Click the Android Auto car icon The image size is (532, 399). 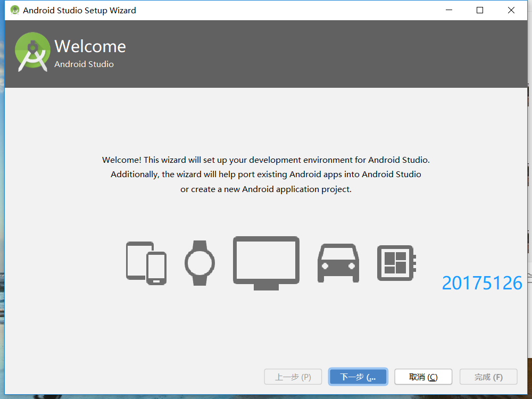338,263
